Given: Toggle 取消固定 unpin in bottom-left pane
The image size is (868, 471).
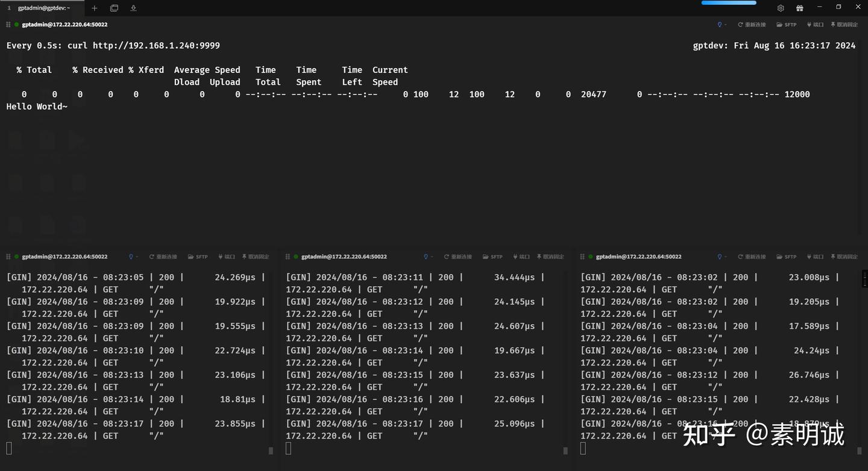Looking at the screenshot, I should click(256, 257).
